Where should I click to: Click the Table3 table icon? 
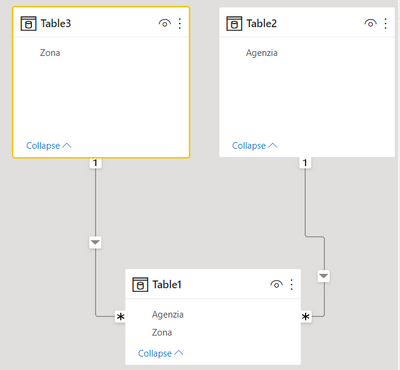[28, 23]
